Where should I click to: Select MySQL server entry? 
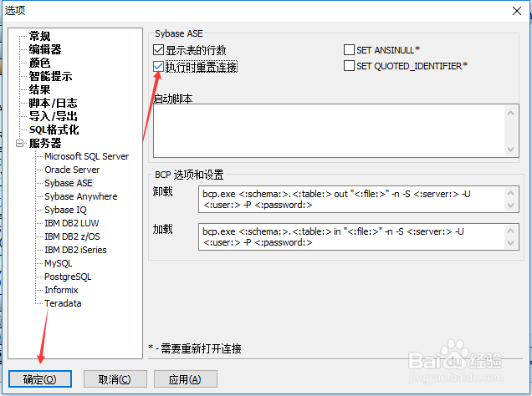click(x=58, y=263)
